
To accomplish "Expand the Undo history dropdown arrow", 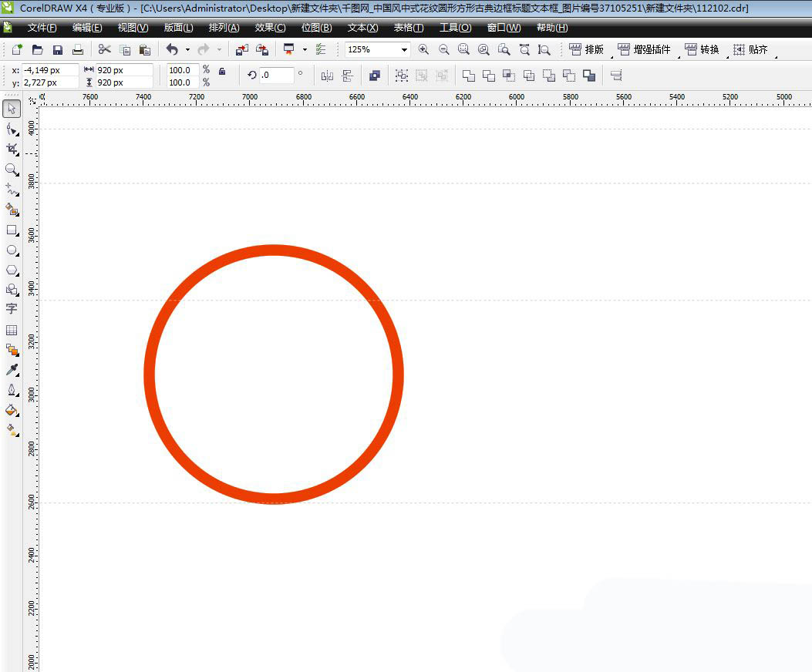I will [x=187, y=49].
